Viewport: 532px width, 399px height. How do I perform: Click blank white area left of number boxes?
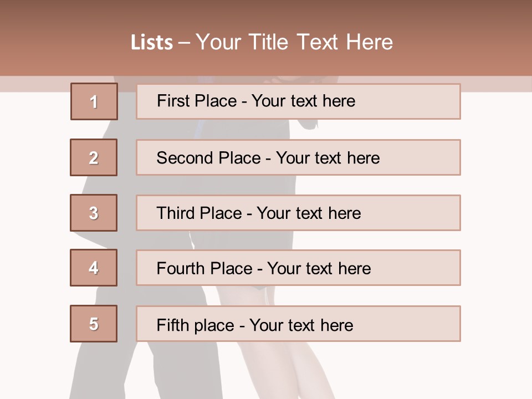(x=33, y=222)
